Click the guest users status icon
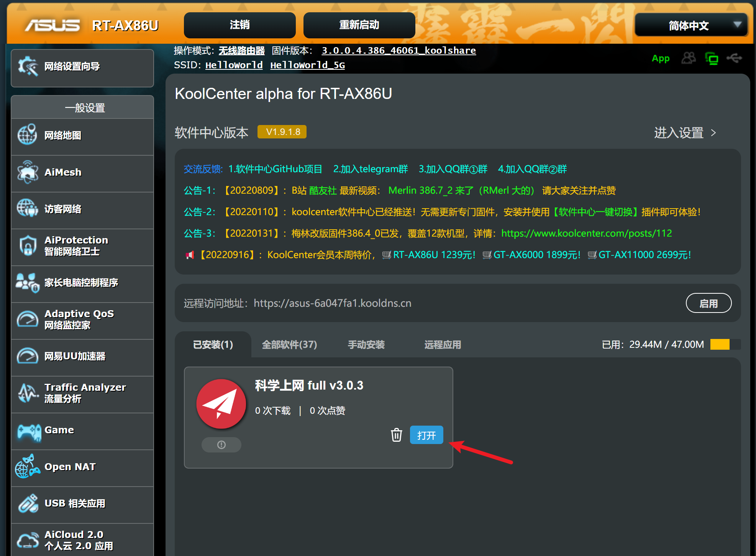Viewport: 756px width, 556px height. (689, 58)
